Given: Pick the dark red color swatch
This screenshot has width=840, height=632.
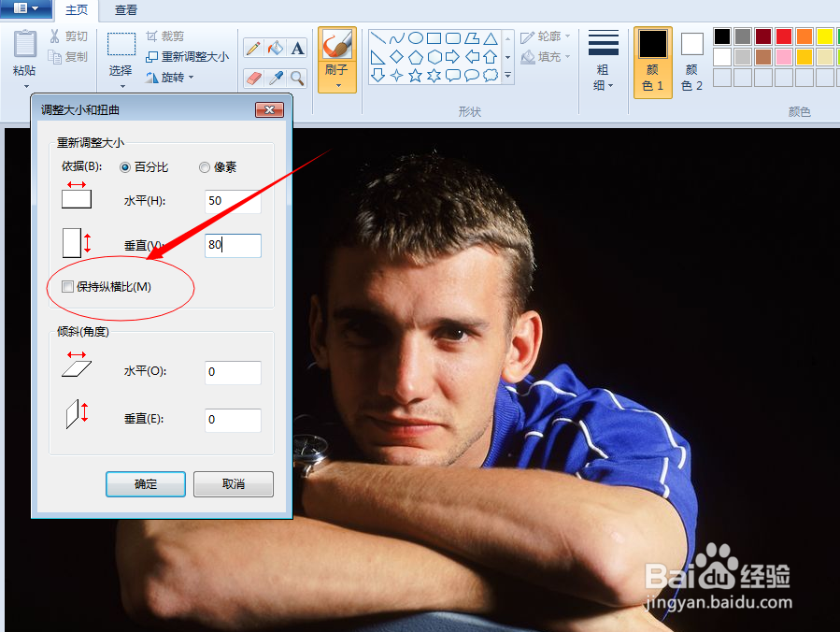Looking at the screenshot, I should coord(763,36).
